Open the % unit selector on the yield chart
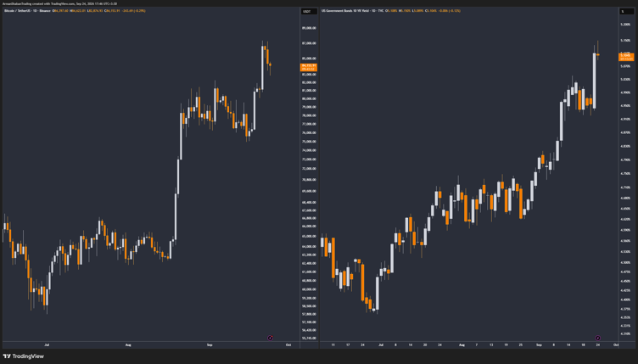Viewport: 638px width, 364px height. (627, 11)
